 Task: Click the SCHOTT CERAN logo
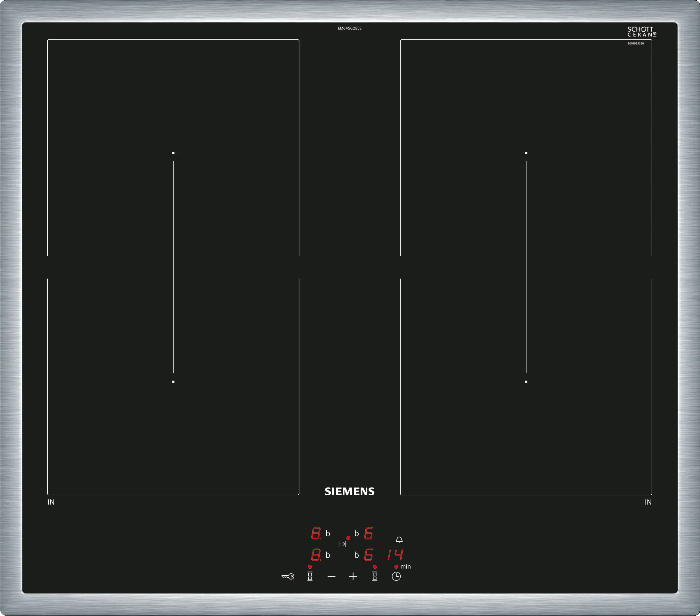[641, 32]
